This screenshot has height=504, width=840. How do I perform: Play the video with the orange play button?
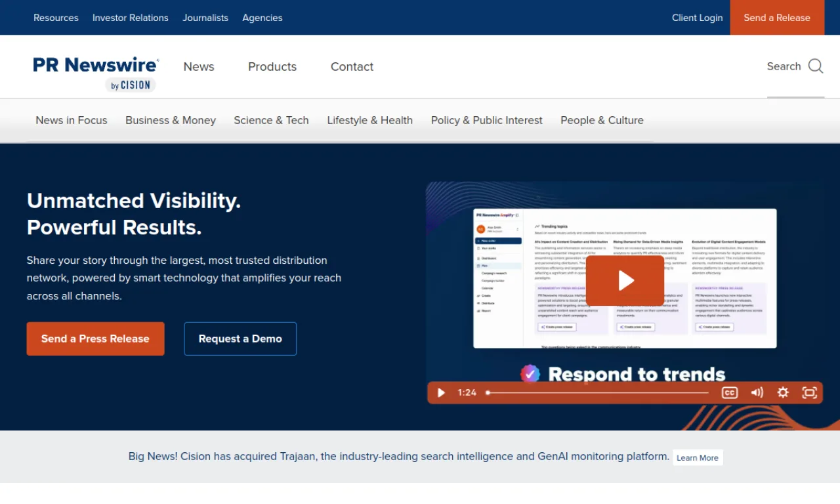click(x=625, y=281)
